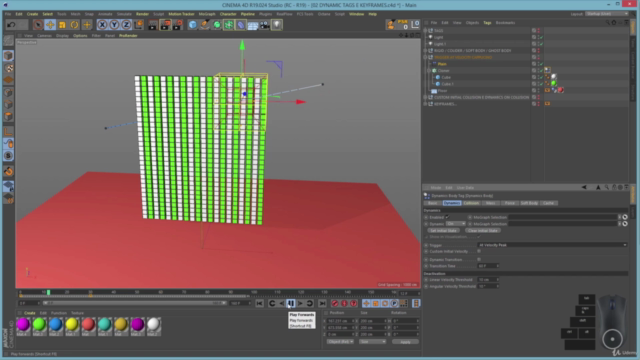The height and width of the screenshot is (360, 640).
Task: Click the Record Active Objects button
Action: pyautogui.click(x=335, y=303)
